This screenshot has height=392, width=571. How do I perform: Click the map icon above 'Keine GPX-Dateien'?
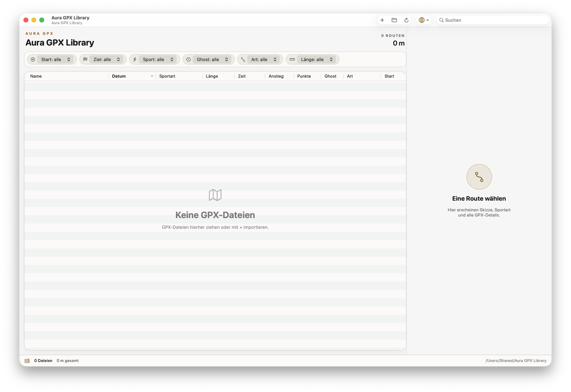(215, 195)
